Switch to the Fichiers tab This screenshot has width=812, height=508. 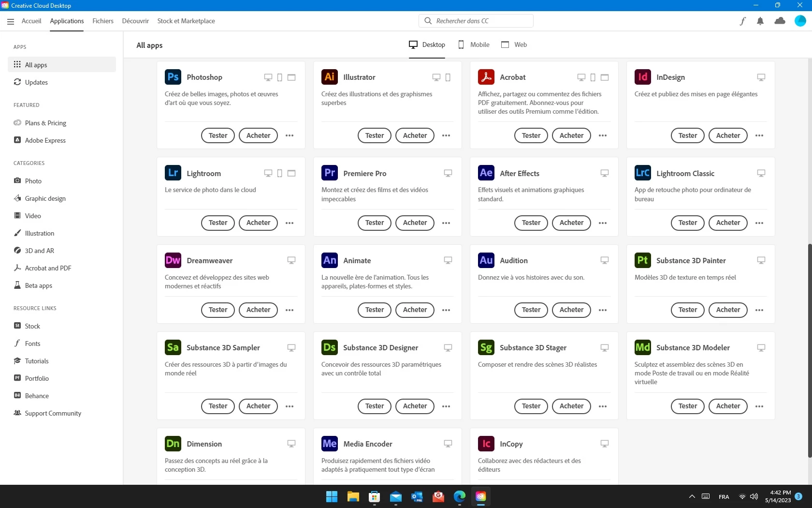click(x=103, y=21)
